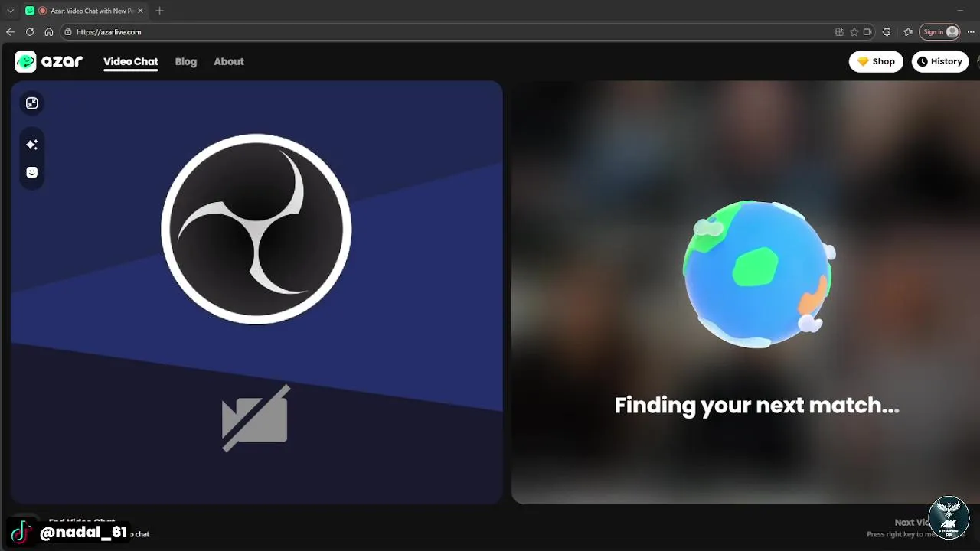Click the Azar logo in the header
This screenshot has height=551, width=980.
point(48,62)
